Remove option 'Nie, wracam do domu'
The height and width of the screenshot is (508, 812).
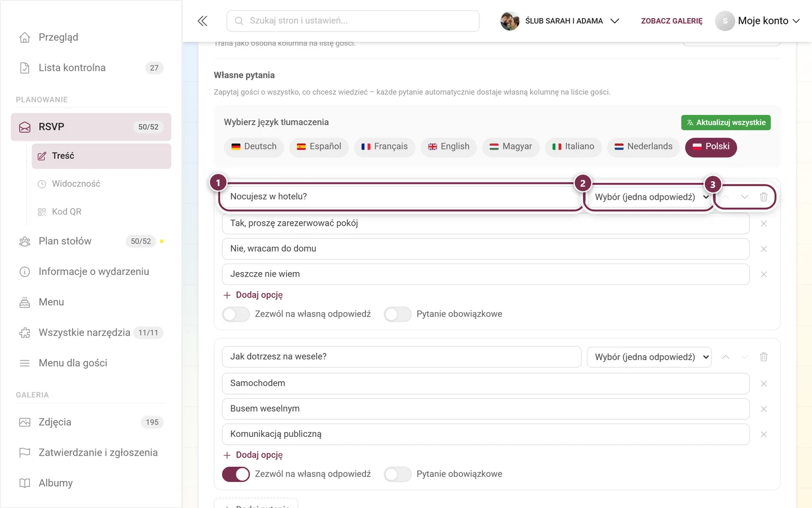pos(764,249)
